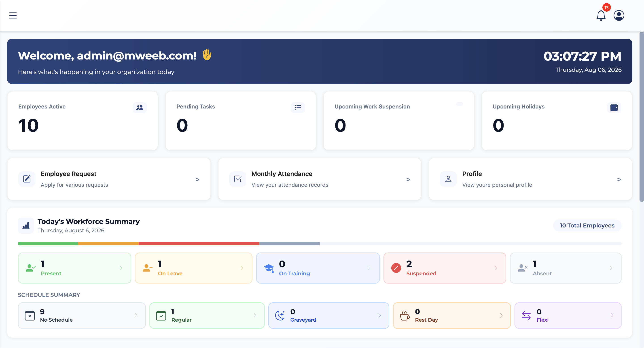Open the Upcoming Holidays card
Image resolution: width=644 pixels, height=348 pixels.
click(x=557, y=121)
